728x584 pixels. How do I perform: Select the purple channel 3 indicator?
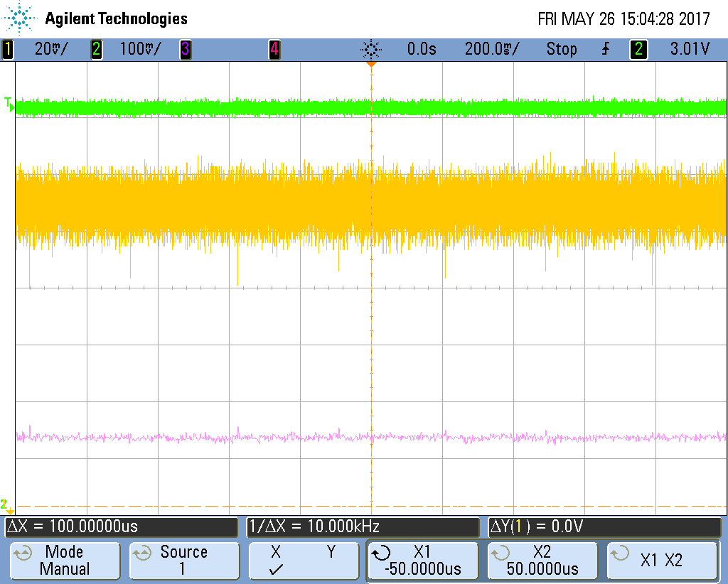tap(186, 49)
